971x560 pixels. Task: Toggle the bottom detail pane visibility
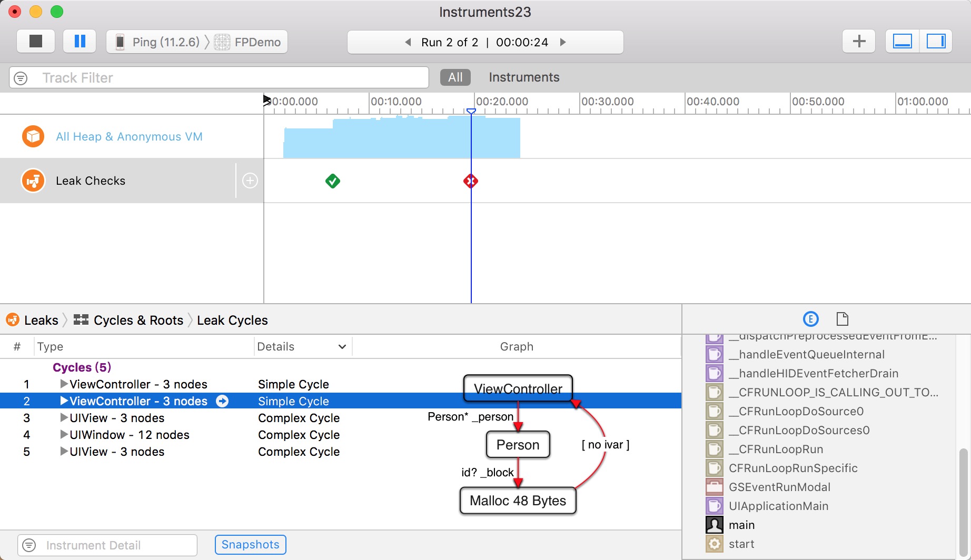pyautogui.click(x=902, y=42)
